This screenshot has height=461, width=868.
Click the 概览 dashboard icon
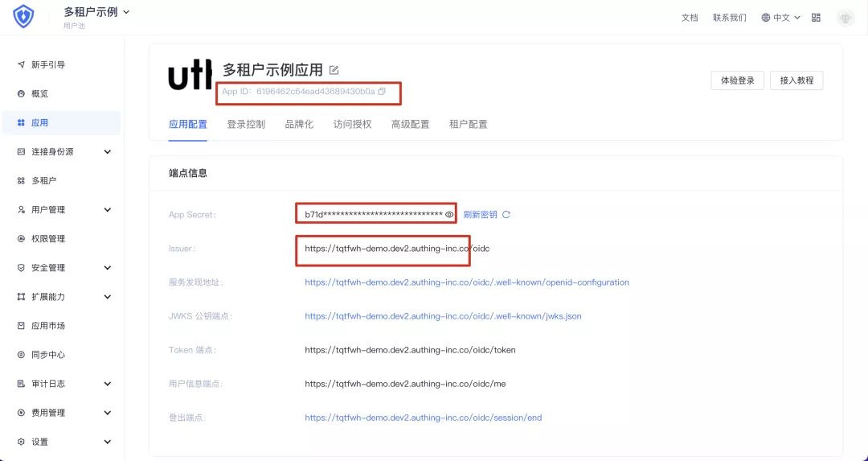(x=21, y=93)
